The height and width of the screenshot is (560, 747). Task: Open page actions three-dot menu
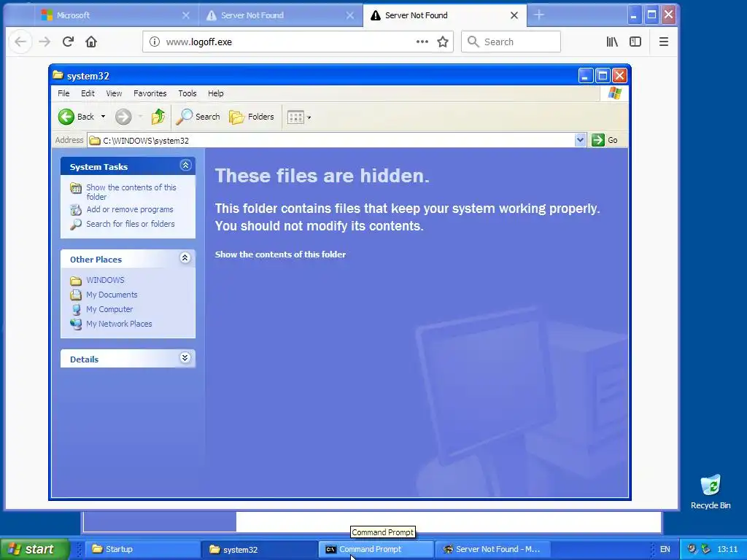point(422,42)
